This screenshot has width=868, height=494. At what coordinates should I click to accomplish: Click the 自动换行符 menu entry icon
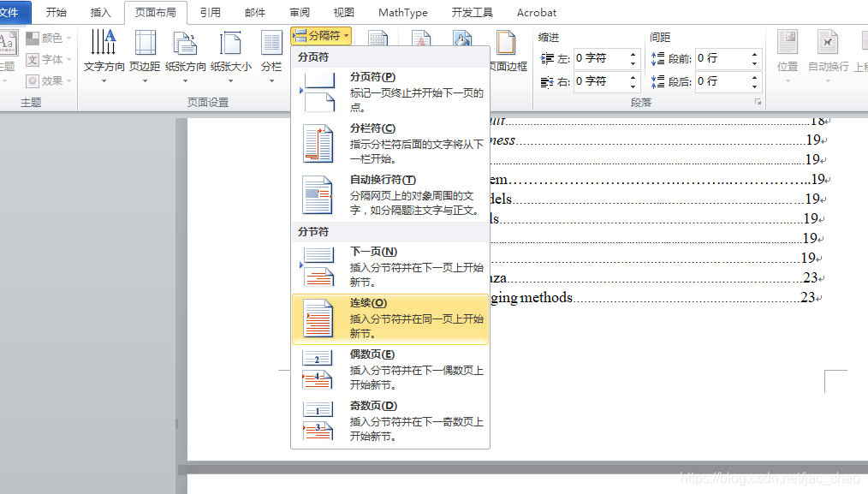pyautogui.click(x=318, y=195)
